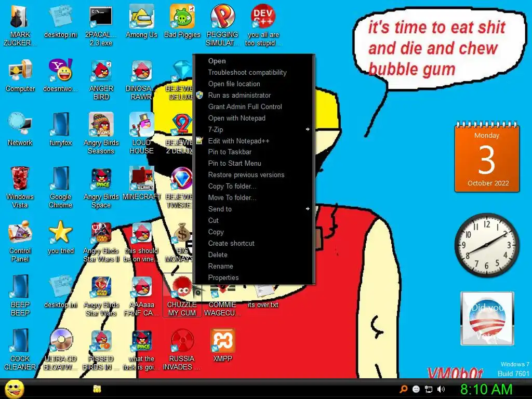Select Rename in the context menu

click(254, 266)
